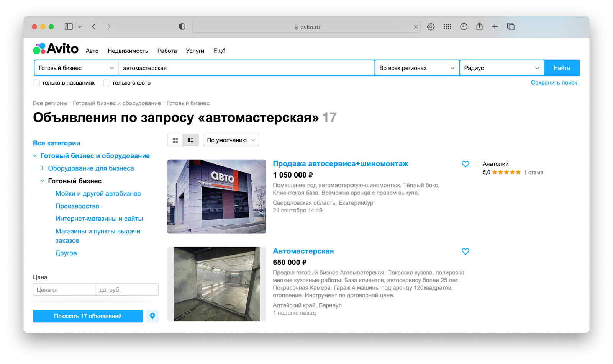The image size is (613, 364).
Task: Favorite the Автомастерская listing with heart
Action: [465, 252]
